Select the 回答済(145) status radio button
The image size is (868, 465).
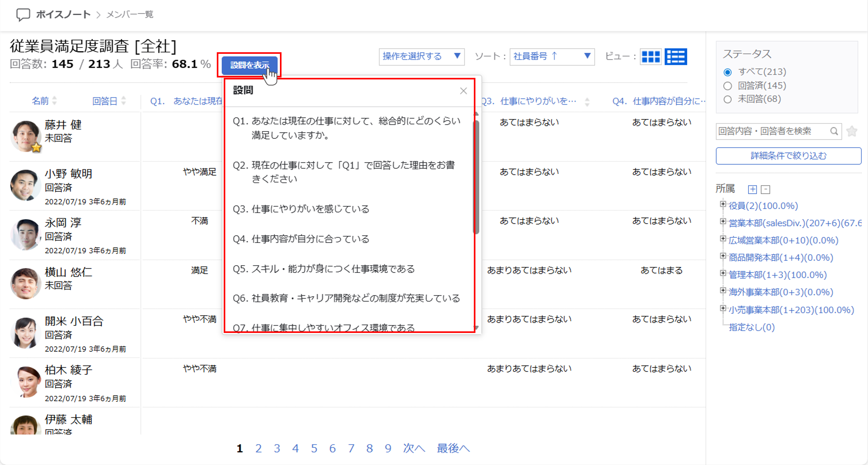pos(728,86)
